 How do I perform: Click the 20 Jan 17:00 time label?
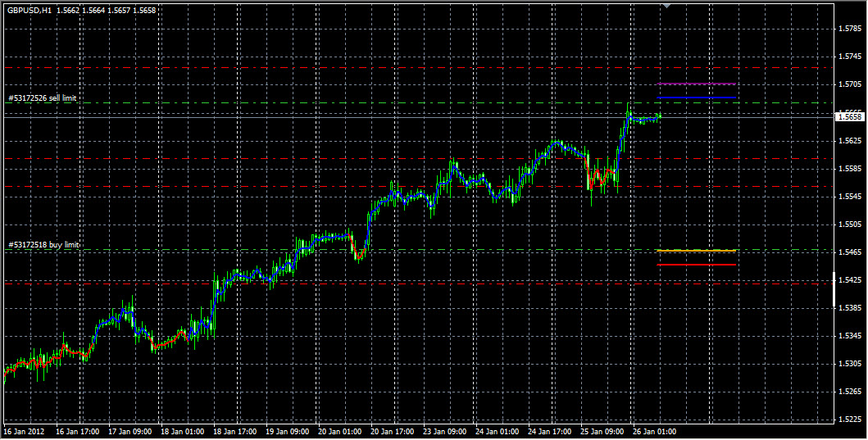click(392, 432)
